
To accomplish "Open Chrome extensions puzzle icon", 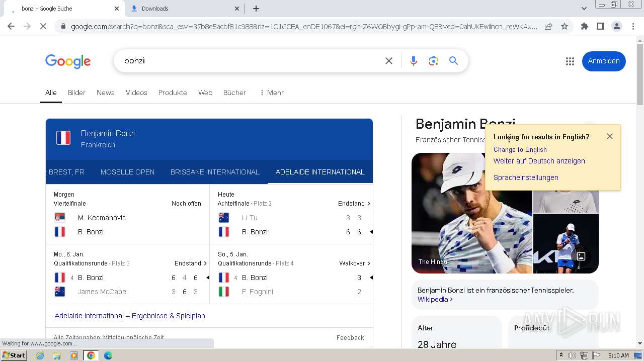I will pyautogui.click(x=584, y=26).
